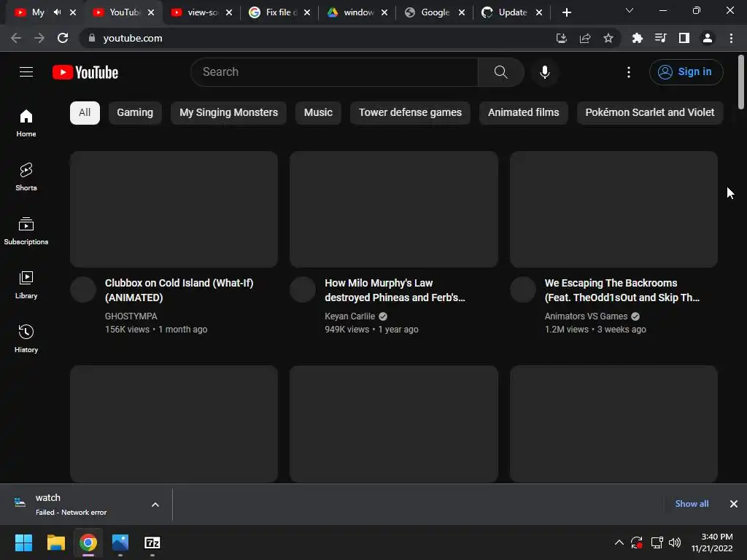Open How Milo Murphy's Law video title
This screenshot has width=747, height=560.
point(395,290)
